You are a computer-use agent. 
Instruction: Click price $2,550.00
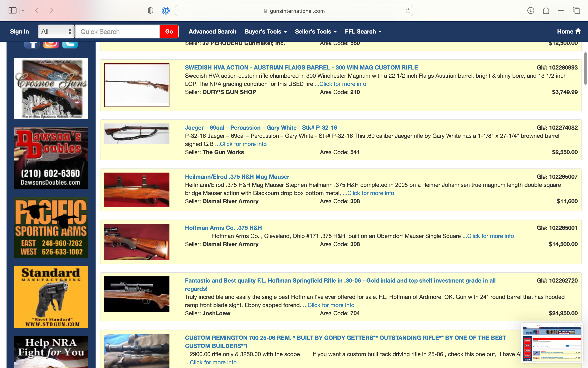click(x=565, y=152)
